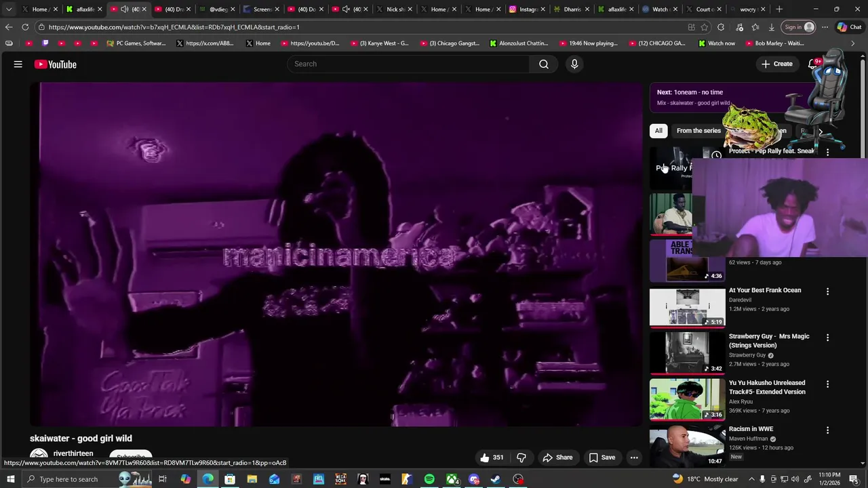Start voice search with the microphone icon
Image resolution: width=868 pixels, height=488 pixels.
coord(574,64)
